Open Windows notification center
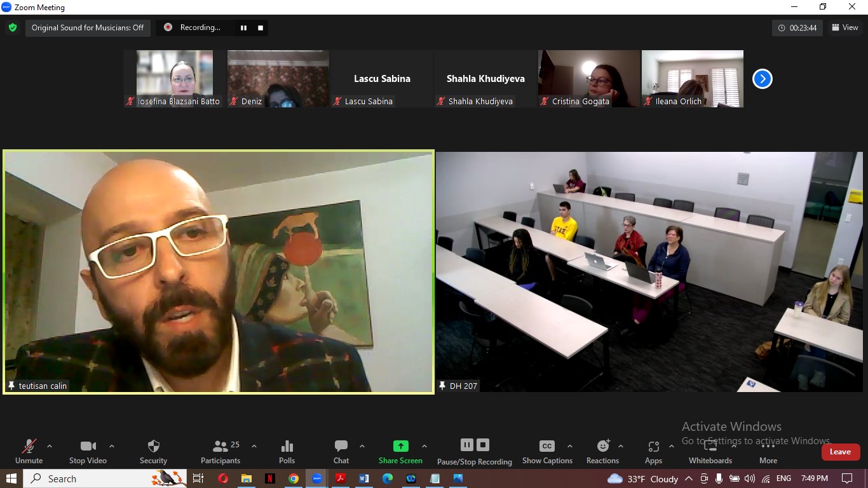 (846, 478)
